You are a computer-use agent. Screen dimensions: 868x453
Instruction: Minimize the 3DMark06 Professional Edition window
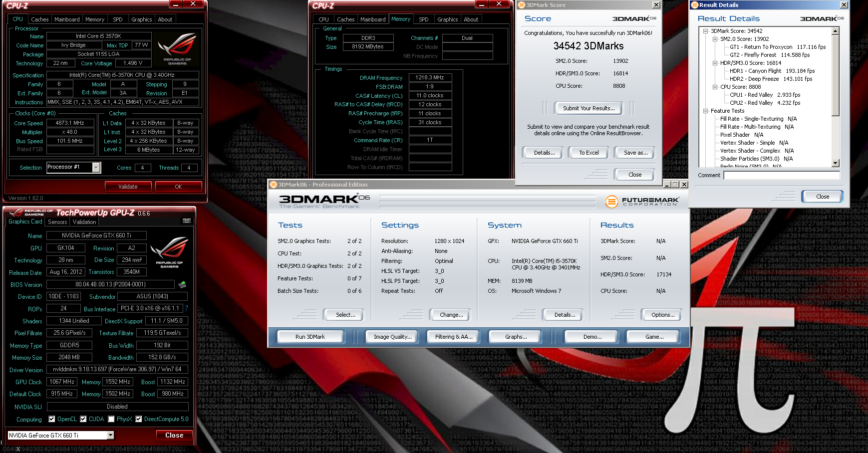coord(667,185)
